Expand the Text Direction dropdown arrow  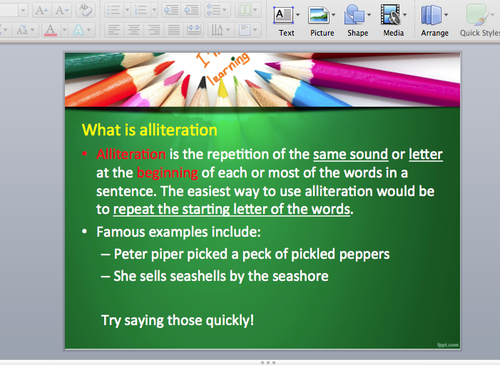pyautogui.click(x=229, y=30)
